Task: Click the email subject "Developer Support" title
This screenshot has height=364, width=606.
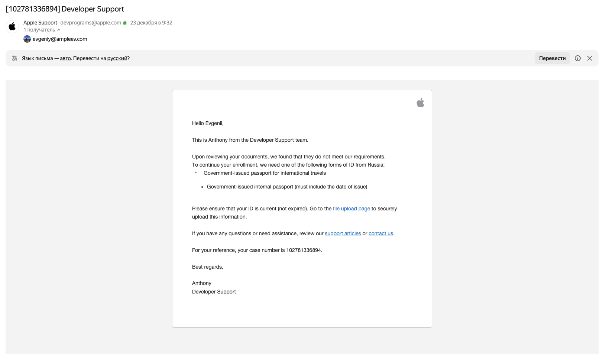Action: point(65,9)
